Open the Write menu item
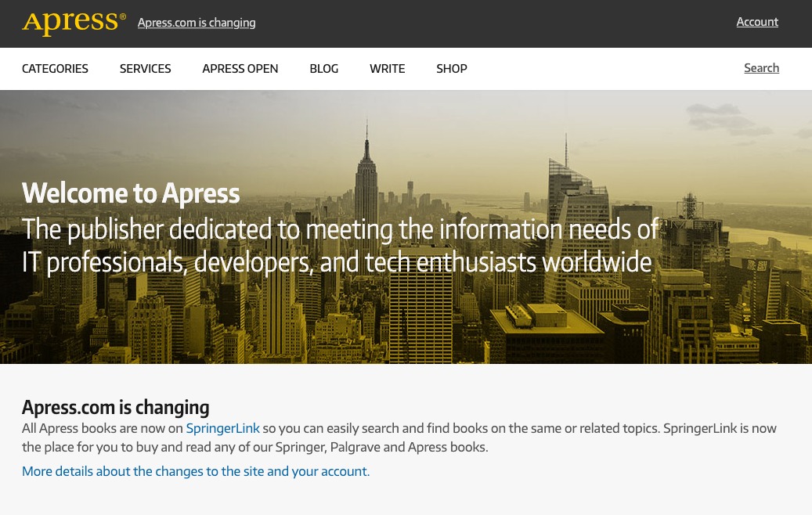 388,69
